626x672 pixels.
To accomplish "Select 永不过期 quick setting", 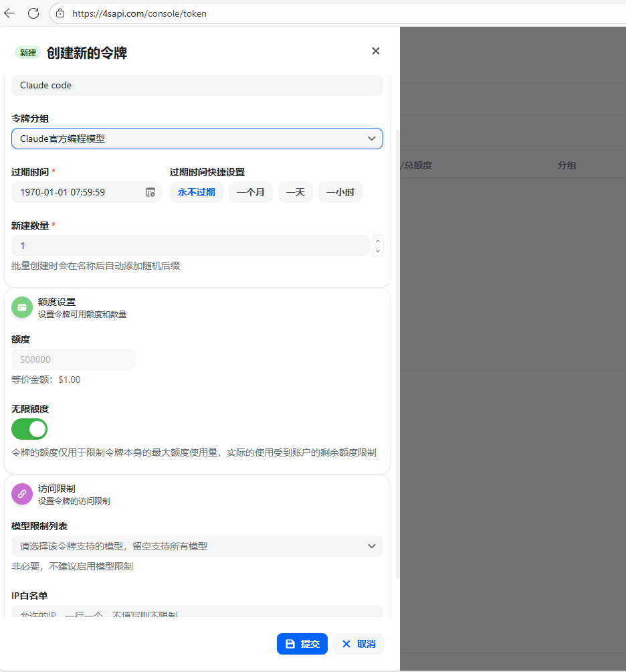I will coord(197,192).
